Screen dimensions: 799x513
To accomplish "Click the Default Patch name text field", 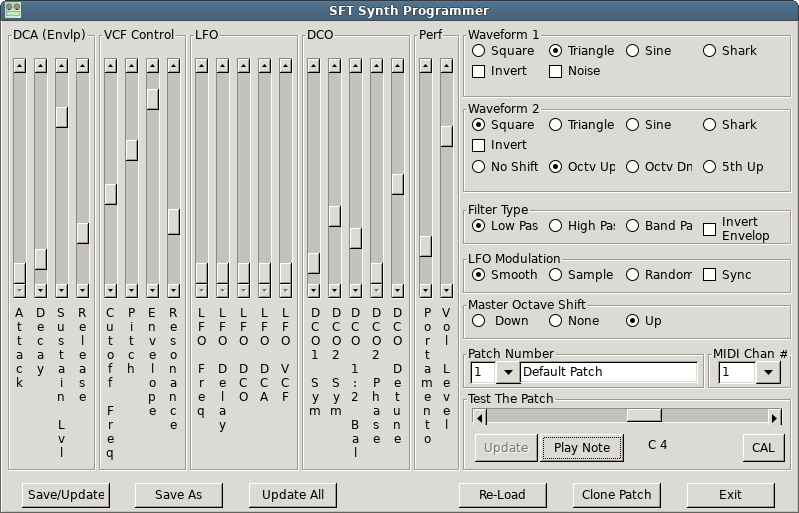I will pyautogui.click(x=608, y=372).
